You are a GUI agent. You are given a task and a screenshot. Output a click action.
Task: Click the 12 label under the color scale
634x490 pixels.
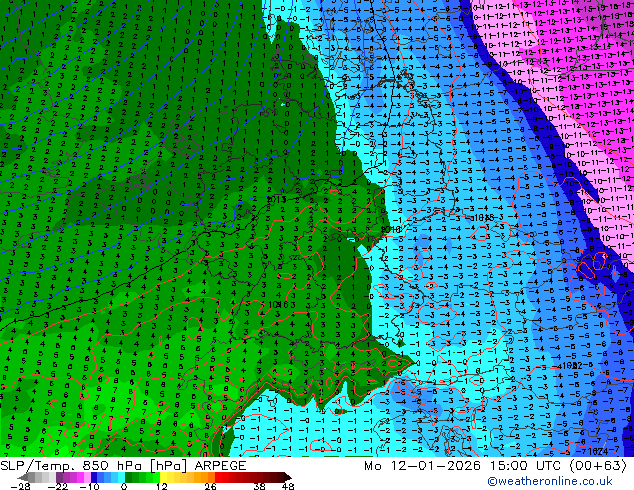(x=162, y=486)
